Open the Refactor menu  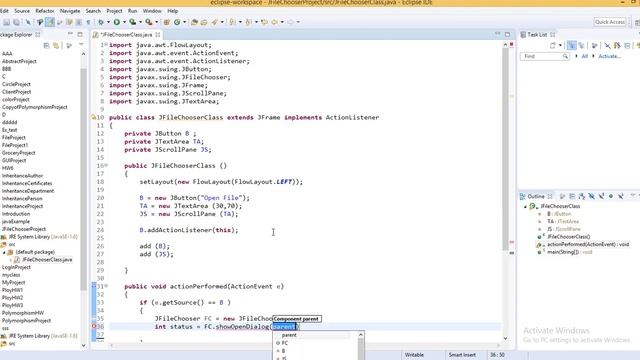(44, 11)
